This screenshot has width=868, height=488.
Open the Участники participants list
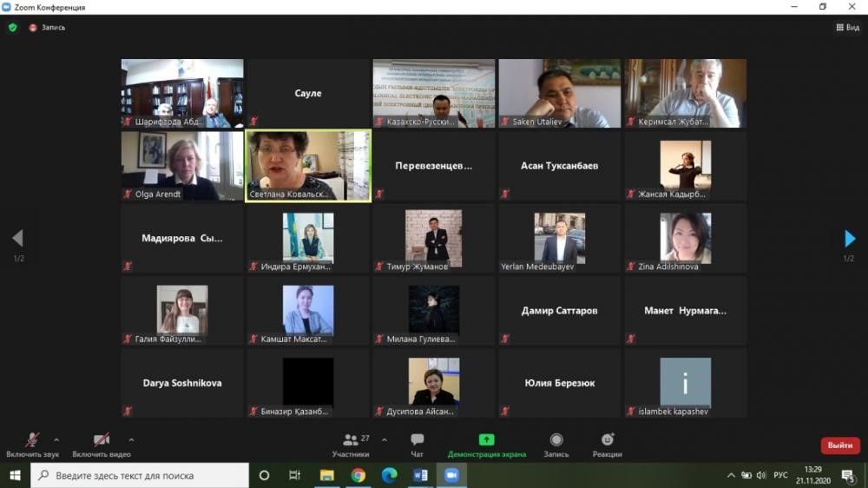coord(351,444)
